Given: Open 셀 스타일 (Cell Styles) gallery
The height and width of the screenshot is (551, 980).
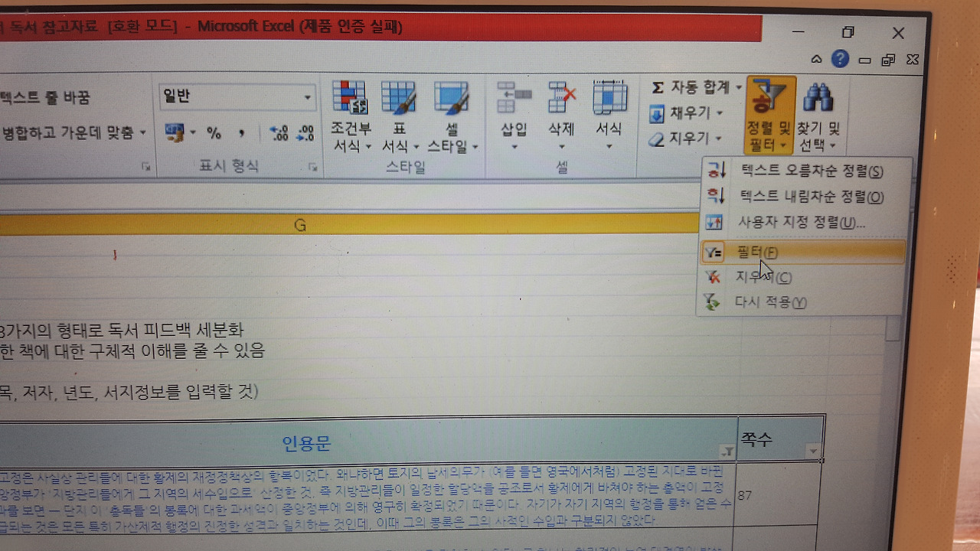Looking at the screenshot, I should 451,115.
